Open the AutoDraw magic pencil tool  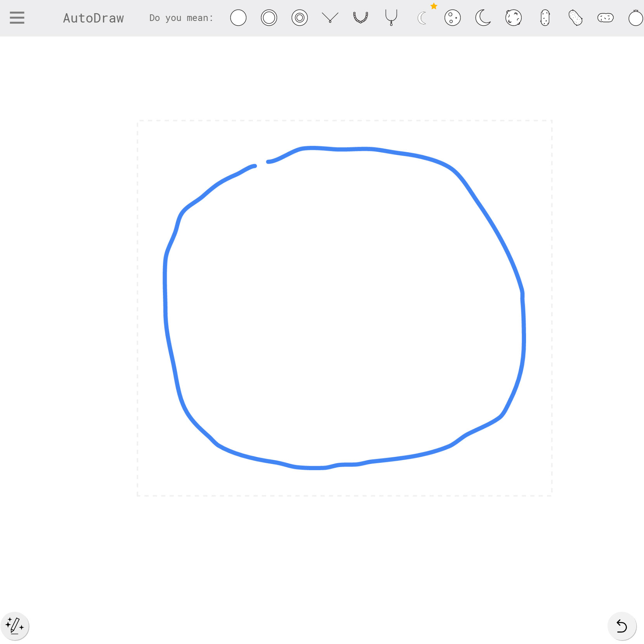pos(15,626)
